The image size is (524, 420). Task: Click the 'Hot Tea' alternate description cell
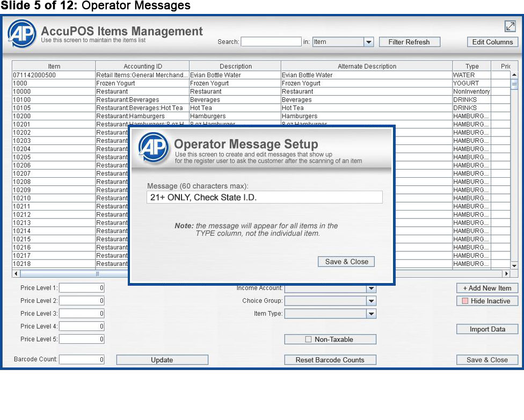367,107
